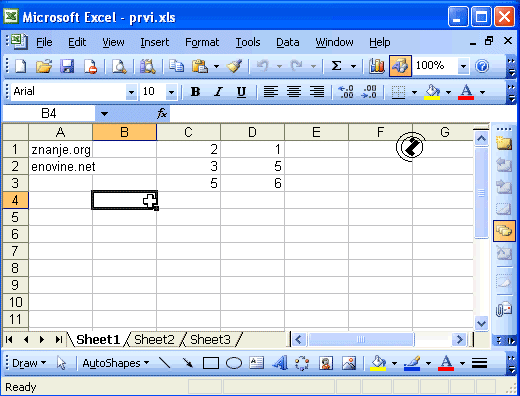Open an existing file via folder icon
520x396 pixels.
click(x=44, y=66)
